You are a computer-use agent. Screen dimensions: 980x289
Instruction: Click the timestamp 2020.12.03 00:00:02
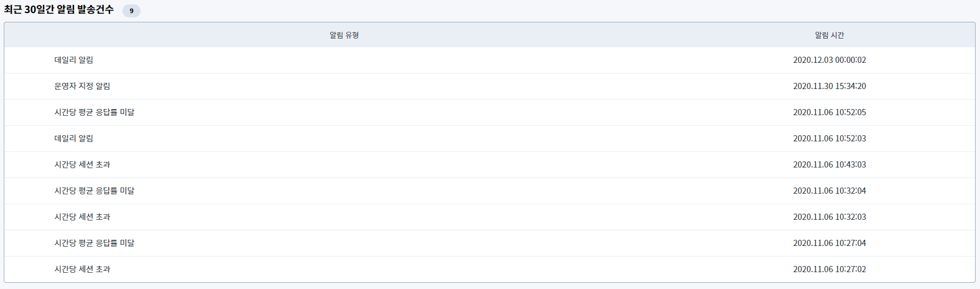point(830,60)
